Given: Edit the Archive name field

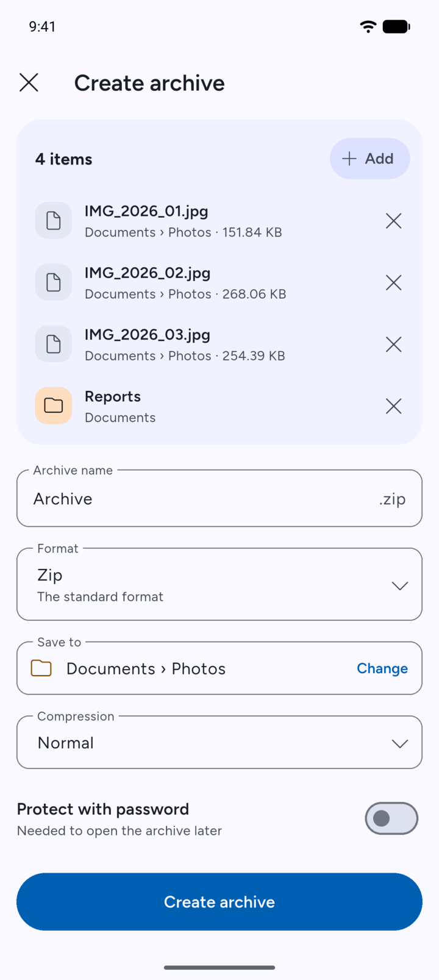Looking at the screenshot, I should [220, 498].
